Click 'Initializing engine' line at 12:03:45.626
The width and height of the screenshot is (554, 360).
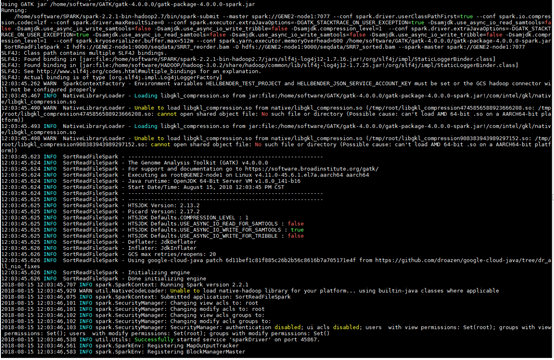pyautogui.click(x=159, y=272)
